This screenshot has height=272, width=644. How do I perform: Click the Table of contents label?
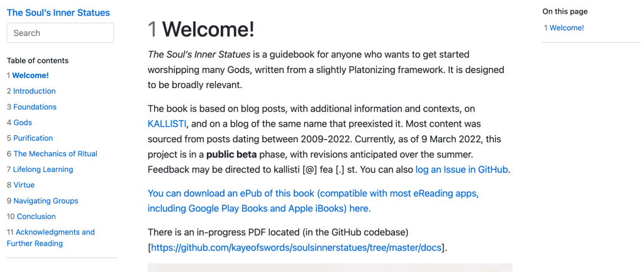(38, 60)
